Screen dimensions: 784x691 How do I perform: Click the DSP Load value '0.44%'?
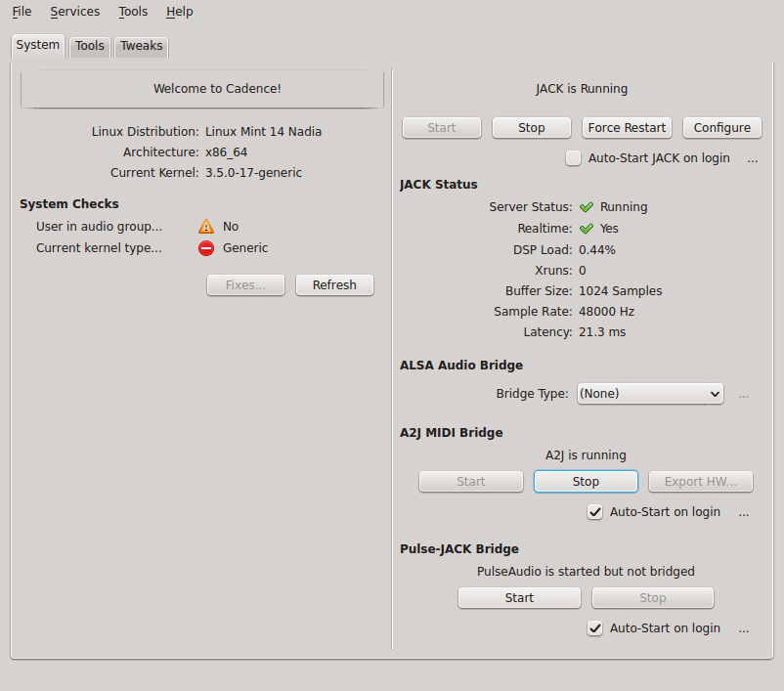tap(597, 250)
